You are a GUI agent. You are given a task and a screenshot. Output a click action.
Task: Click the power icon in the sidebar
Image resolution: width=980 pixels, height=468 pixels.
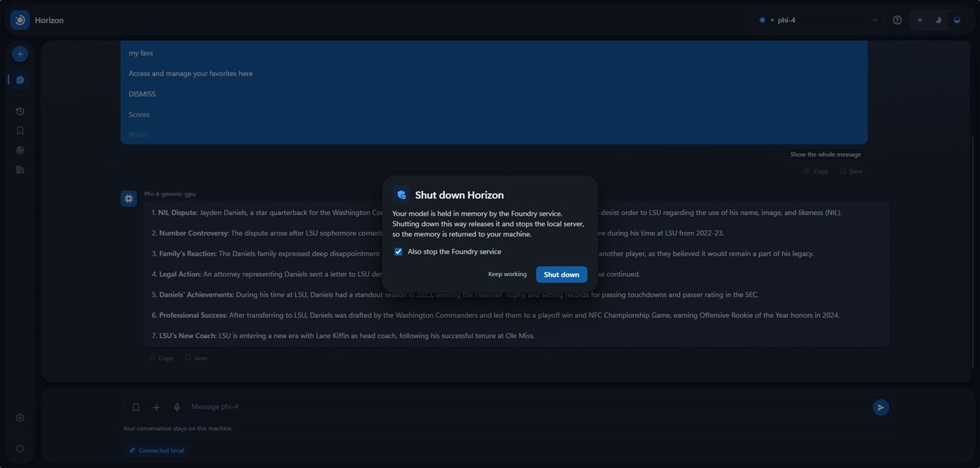point(20,448)
